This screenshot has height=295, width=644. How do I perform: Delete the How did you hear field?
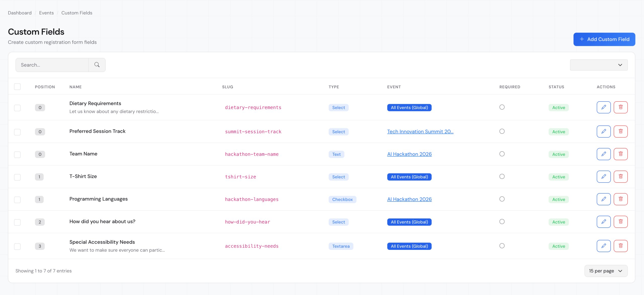620,222
